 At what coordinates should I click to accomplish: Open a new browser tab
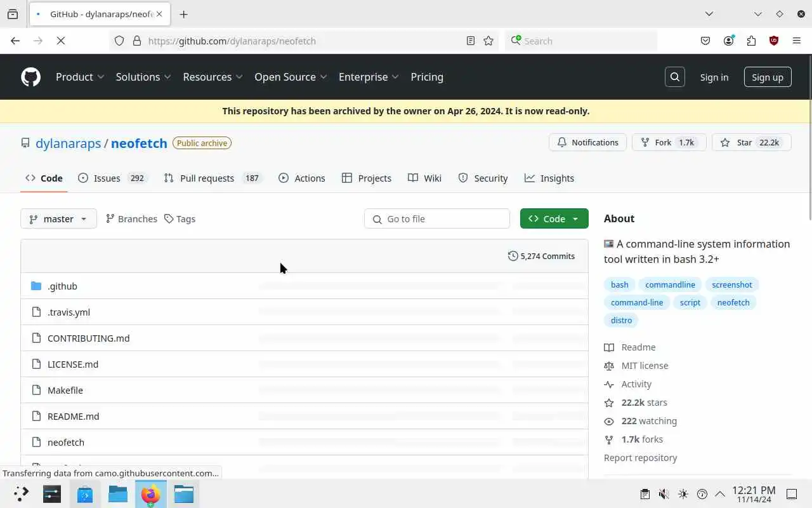183,14
